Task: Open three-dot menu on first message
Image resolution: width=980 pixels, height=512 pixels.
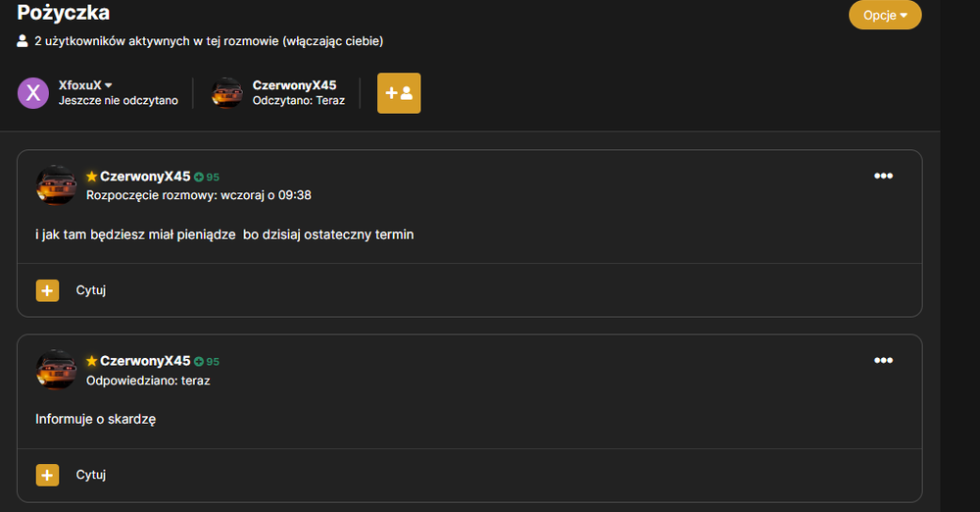Action: pos(883,176)
